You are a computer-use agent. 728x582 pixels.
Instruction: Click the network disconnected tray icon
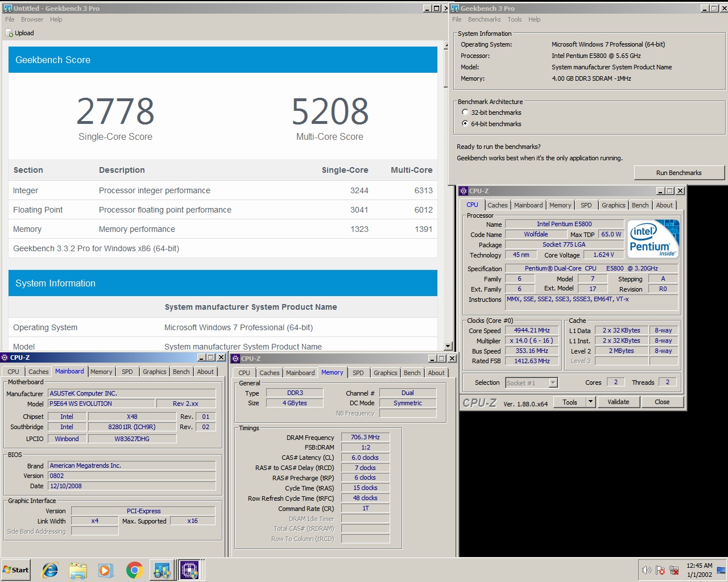pos(674,570)
